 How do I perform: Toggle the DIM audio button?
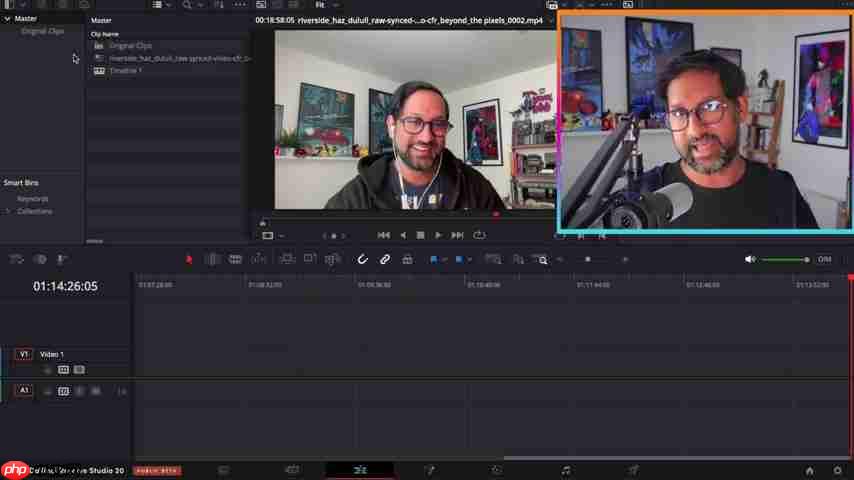coord(824,259)
